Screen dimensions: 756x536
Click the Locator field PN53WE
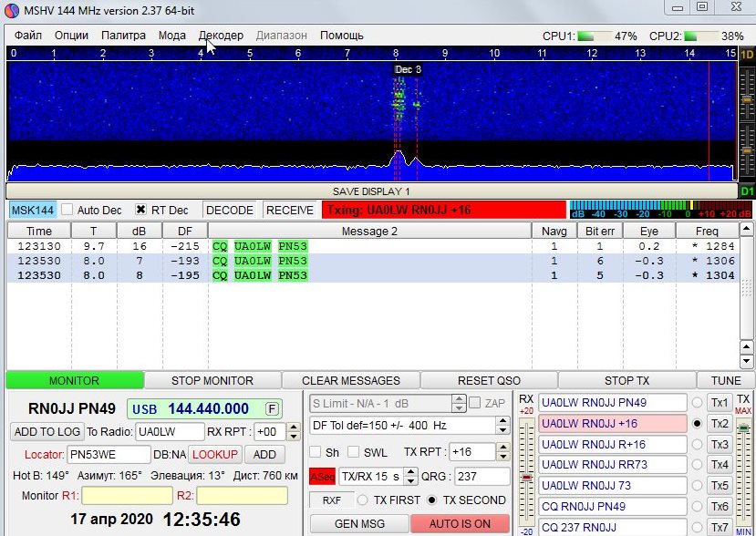tap(109, 455)
